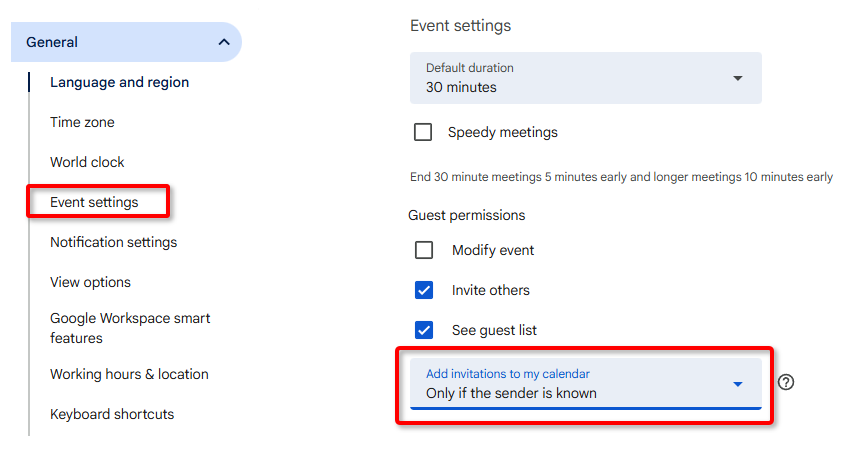This screenshot has width=851, height=449.
Task: Go to Language and region settings
Action: tap(119, 82)
